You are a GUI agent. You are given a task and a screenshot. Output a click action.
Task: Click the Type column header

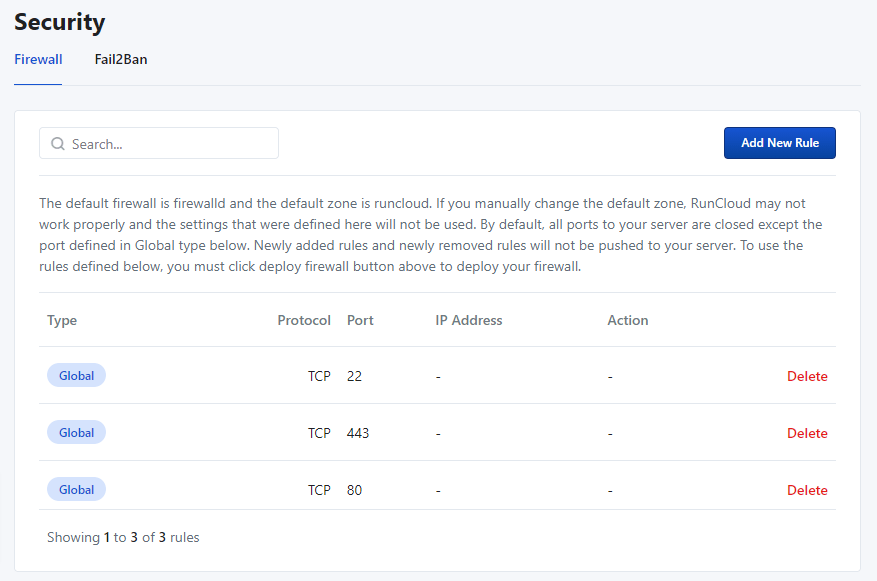[x=62, y=320]
